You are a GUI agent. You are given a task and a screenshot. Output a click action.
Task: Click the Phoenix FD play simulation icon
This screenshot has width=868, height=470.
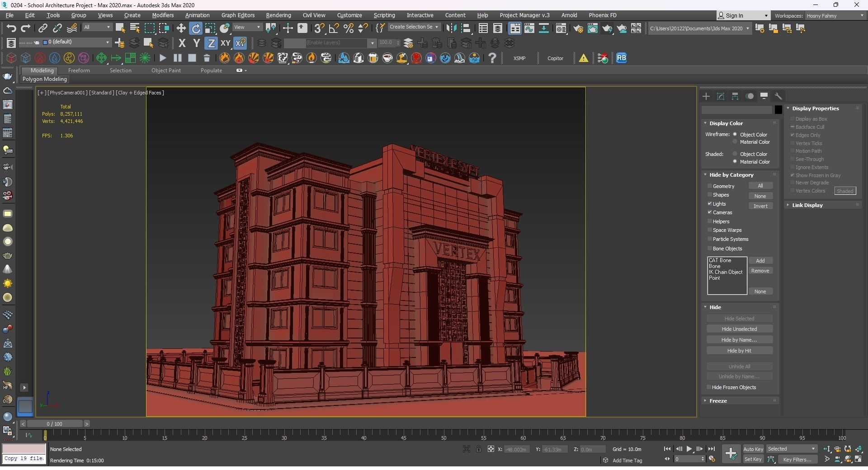pyautogui.click(x=163, y=58)
